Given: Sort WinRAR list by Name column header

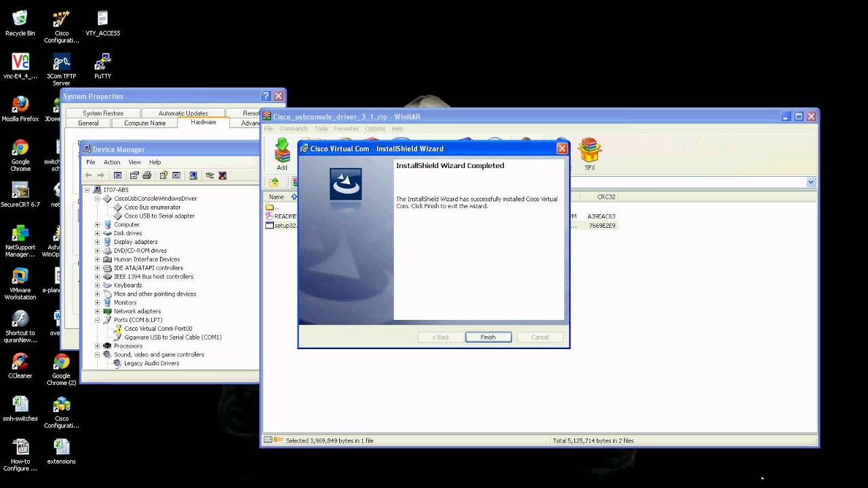Looking at the screenshot, I should click(x=280, y=197).
